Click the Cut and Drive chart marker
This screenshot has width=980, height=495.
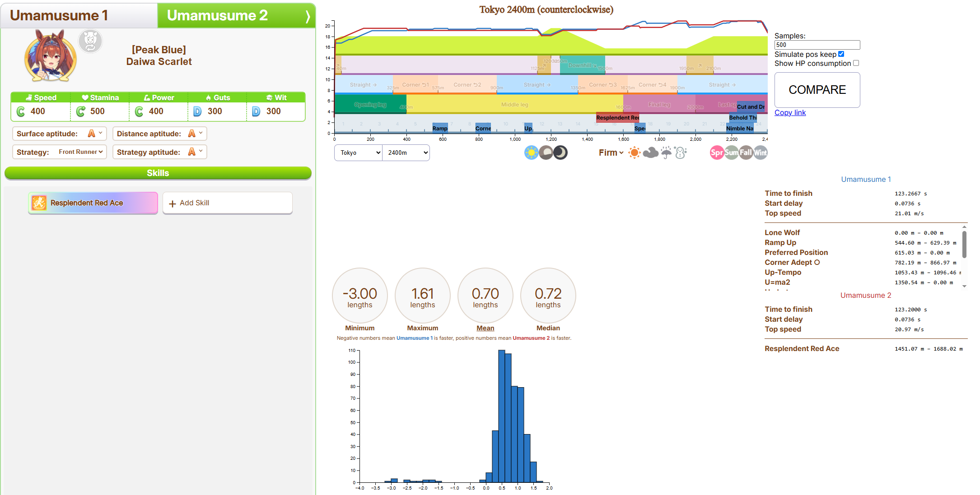click(751, 107)
